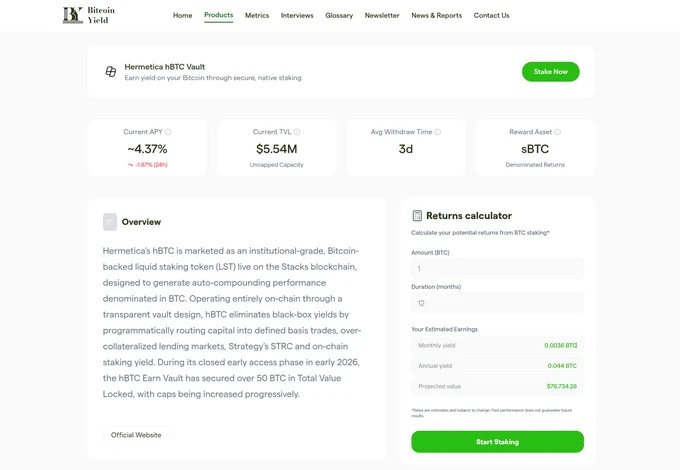
Task: Open News & Reports
Action: point(437,15)
